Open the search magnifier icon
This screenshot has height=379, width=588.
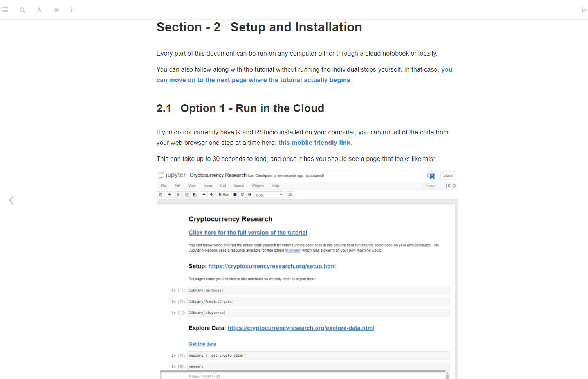(x=22, y=10)
